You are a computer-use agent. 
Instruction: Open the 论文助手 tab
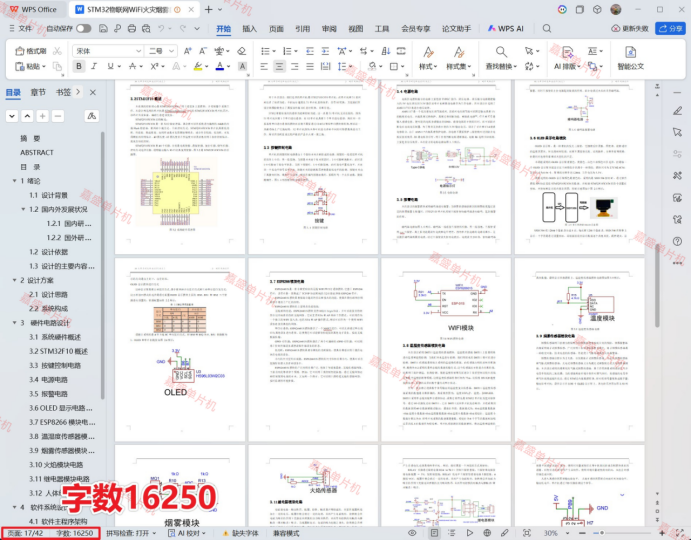pyautogui.click(x=457, y=28)
